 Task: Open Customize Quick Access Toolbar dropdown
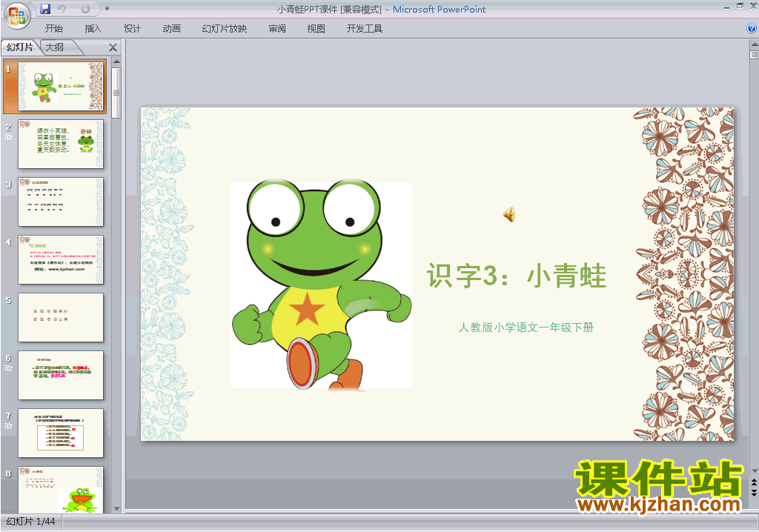tap(107, 9)
